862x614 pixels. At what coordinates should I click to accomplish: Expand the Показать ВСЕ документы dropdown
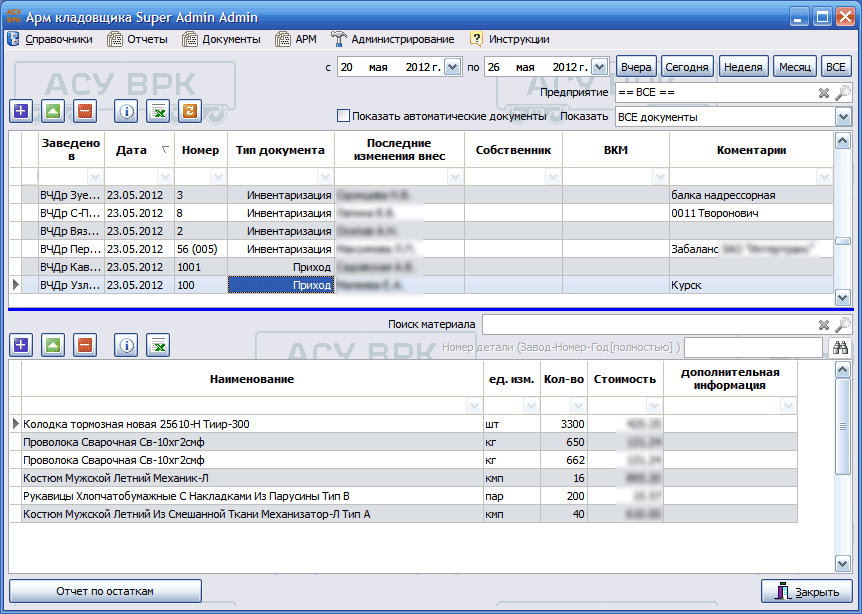pos(843,117)
